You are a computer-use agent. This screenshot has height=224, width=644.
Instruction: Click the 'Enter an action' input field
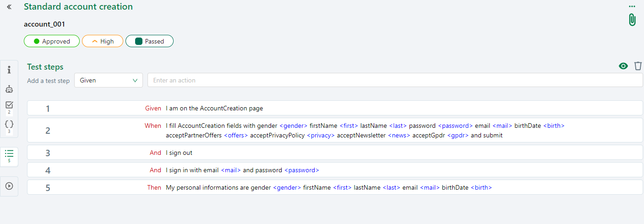click(x=395, y=80)
